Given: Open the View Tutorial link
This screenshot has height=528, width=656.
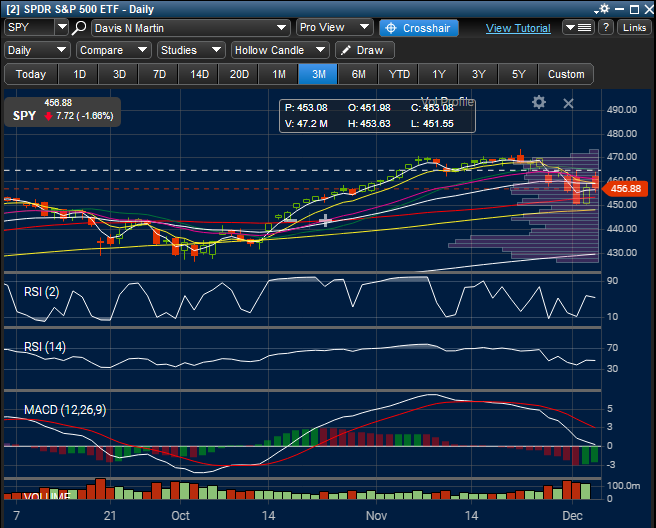Looking at the screenshot, I should 518,28.
